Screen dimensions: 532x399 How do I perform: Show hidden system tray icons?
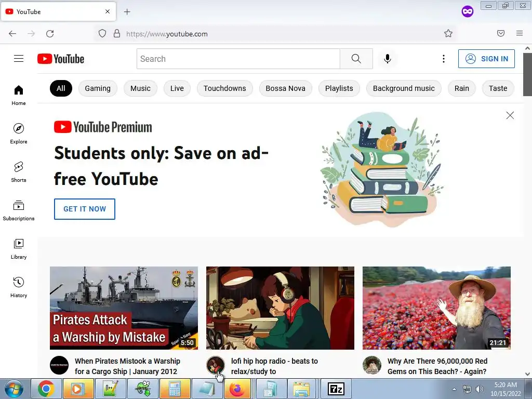(454, 389)
